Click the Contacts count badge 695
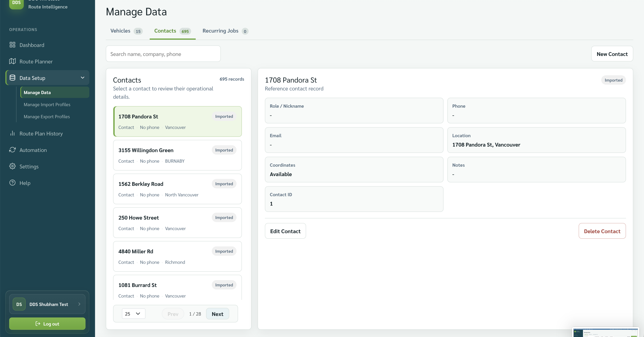The height and width of the screenshot is (337, 644). click(x=185, y=31)
